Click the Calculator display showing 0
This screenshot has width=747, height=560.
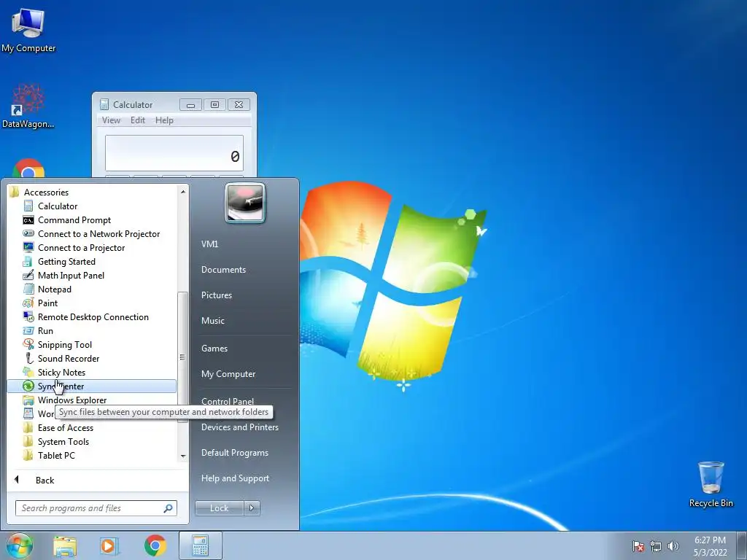click(174, 153)
